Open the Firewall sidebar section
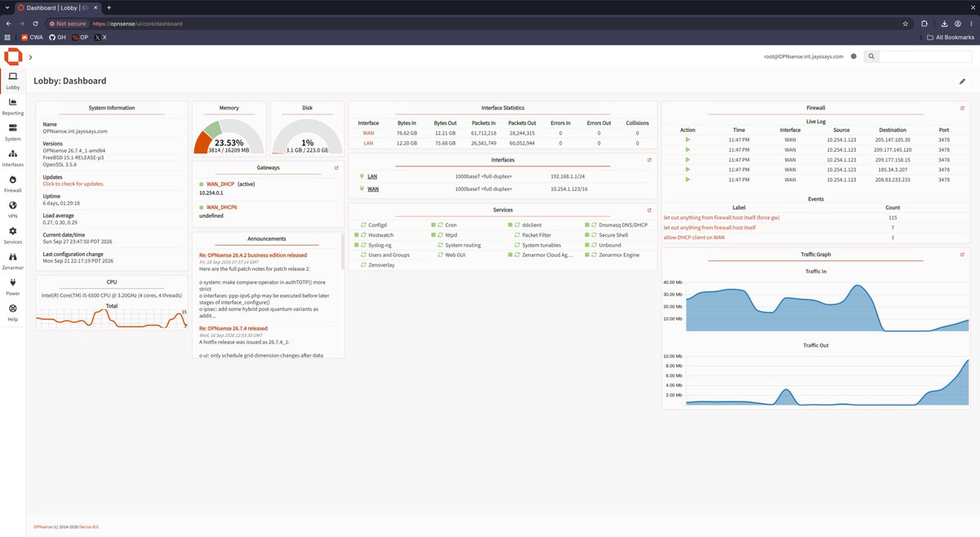 pos(12,184)
